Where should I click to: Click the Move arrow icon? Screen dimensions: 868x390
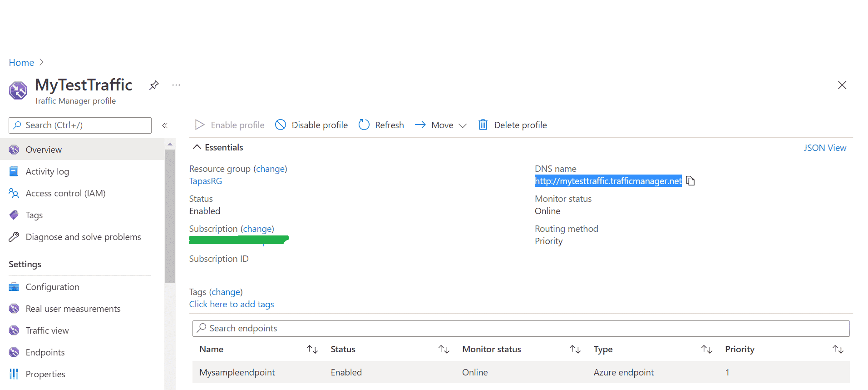click(420, 125)
